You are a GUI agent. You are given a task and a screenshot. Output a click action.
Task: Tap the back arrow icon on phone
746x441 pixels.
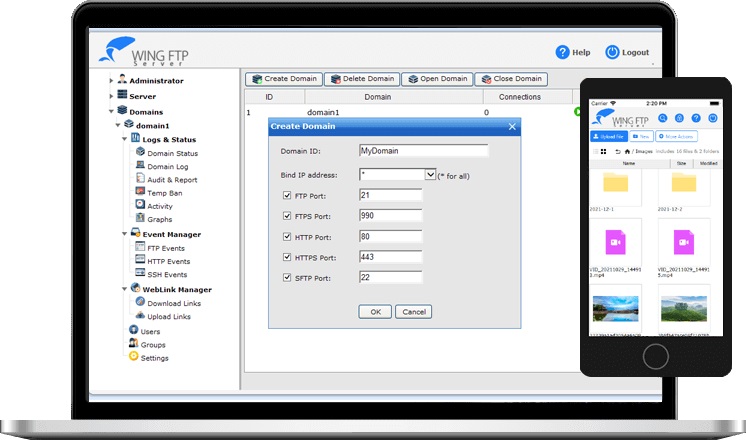618,151
